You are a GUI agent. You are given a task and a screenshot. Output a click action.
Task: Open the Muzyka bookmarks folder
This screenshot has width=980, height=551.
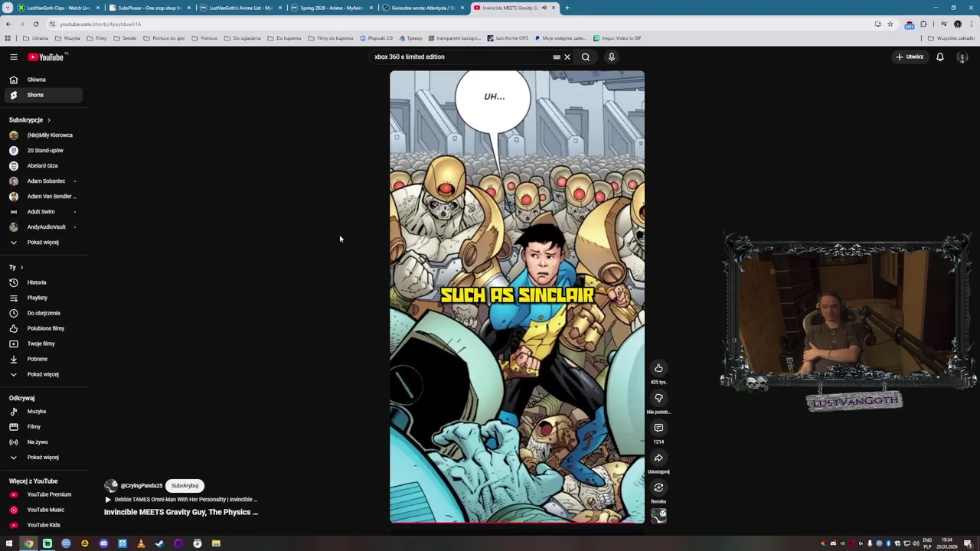(x=68, y=38)
